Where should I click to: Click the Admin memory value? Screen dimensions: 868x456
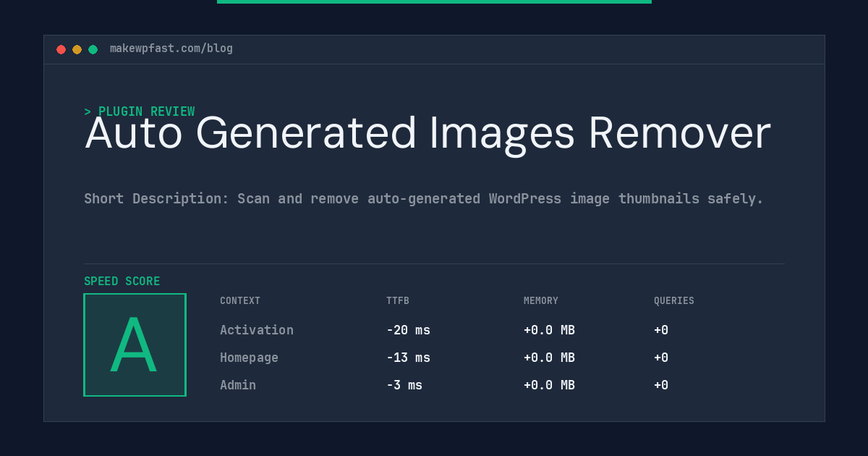549,385
